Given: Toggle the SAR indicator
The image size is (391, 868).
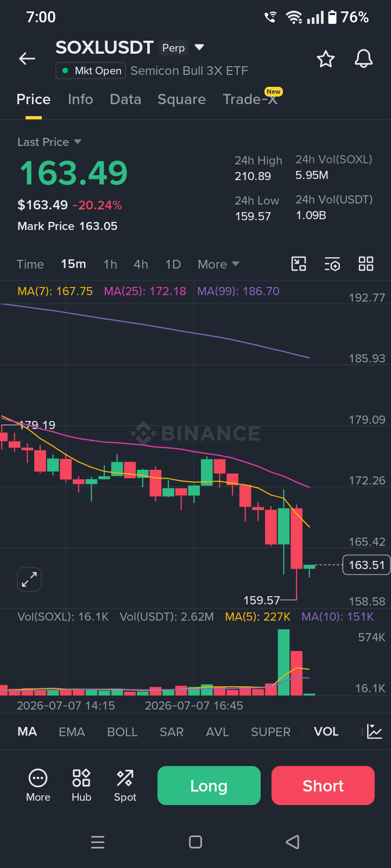Looking at the screenshot, I should tap(172, 731).
